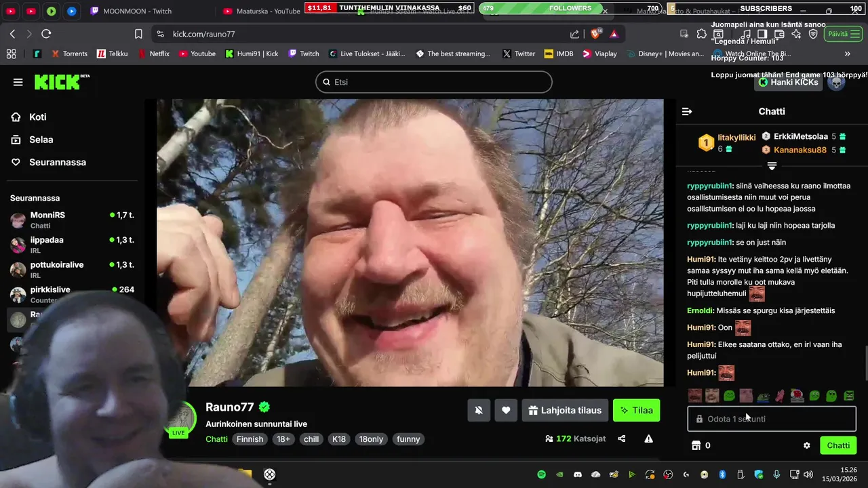868x488 pixels.
Task: Open pirkkislive followed channel
Action: pos(73,294)
